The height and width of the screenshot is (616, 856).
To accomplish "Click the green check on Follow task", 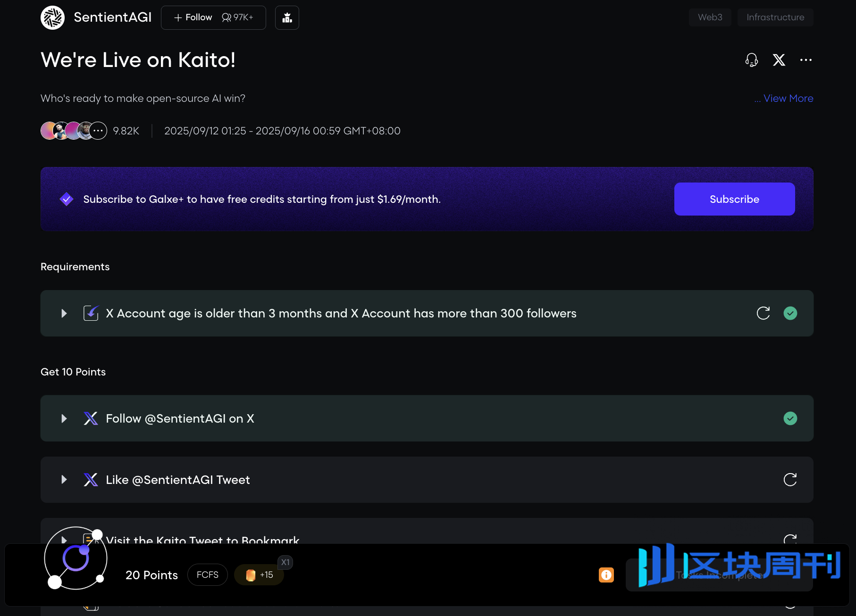I will point(790,418).
